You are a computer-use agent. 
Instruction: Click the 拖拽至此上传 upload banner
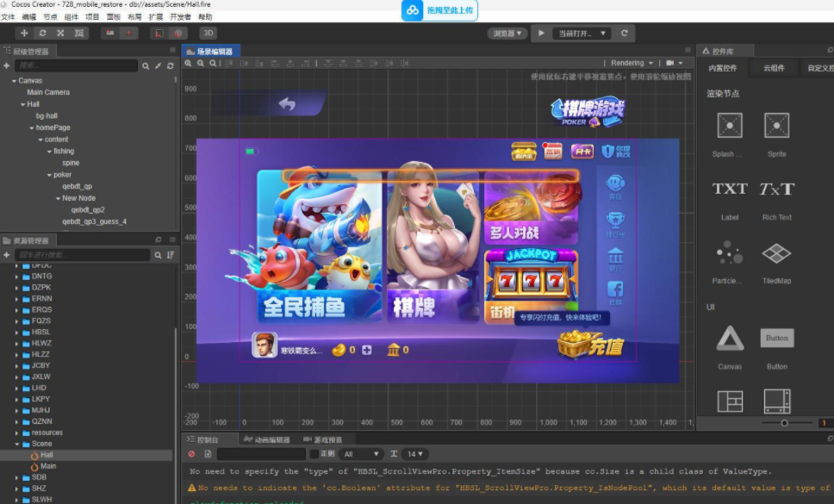(439, 10)
